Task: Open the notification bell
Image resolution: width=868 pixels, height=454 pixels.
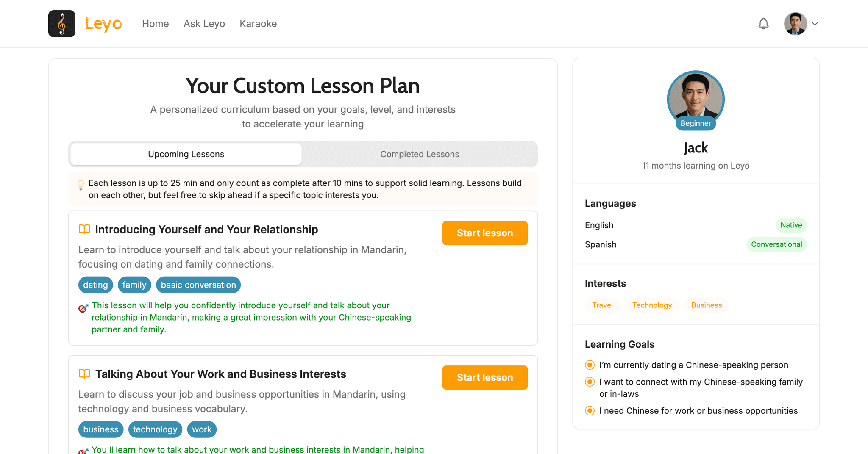Action: click(763, 23)
